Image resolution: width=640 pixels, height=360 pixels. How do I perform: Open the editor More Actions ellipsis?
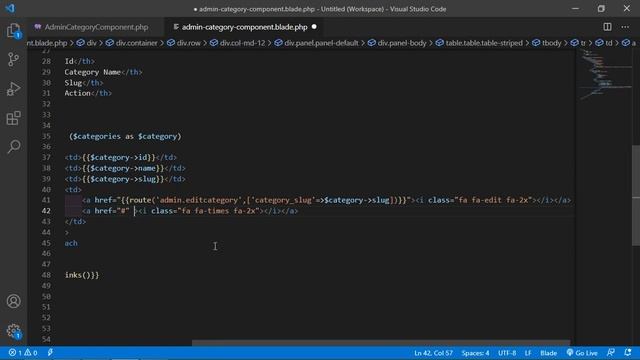(x=625, y=27)
